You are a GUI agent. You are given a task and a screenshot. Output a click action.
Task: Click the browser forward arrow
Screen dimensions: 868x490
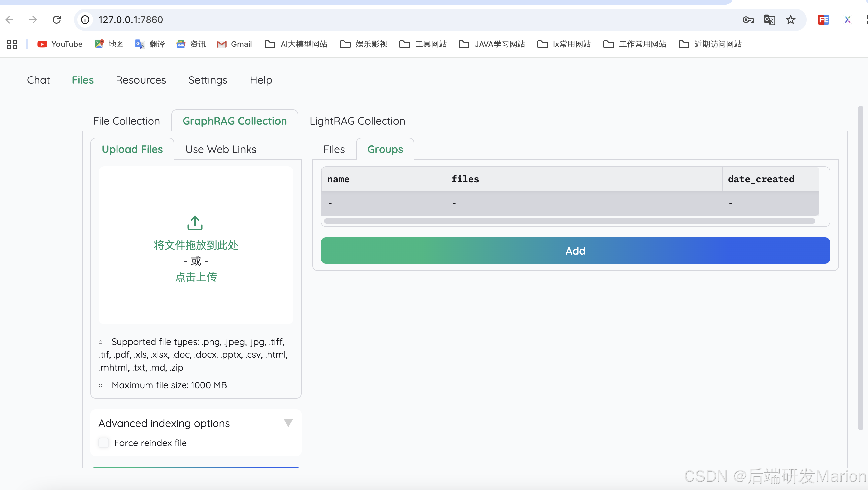click(33, 20)
